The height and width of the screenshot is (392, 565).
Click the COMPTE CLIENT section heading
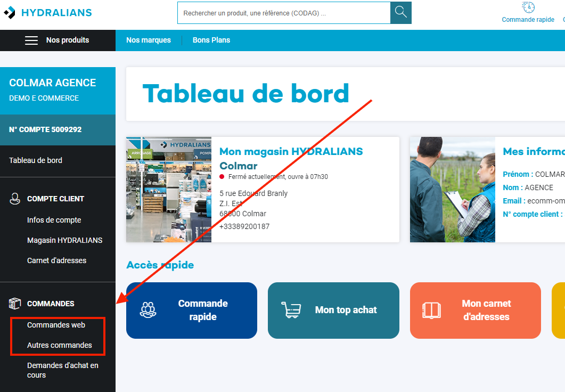(x=55, y=199)
